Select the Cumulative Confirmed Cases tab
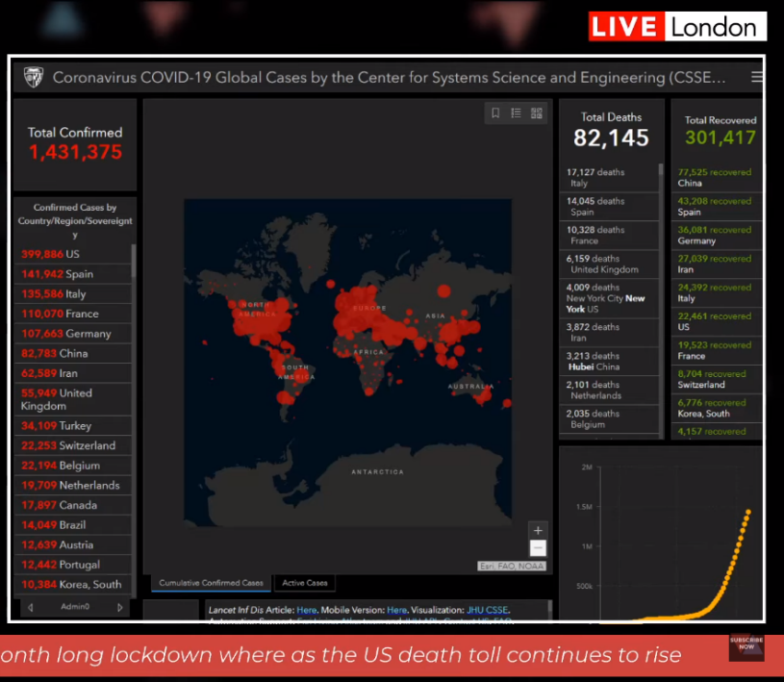 pos(211,583)
